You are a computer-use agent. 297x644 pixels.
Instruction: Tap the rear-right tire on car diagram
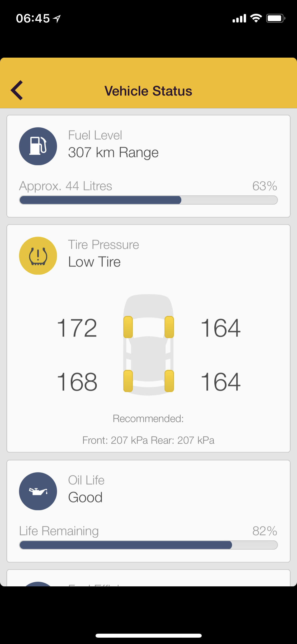click(x=169, y=381)
